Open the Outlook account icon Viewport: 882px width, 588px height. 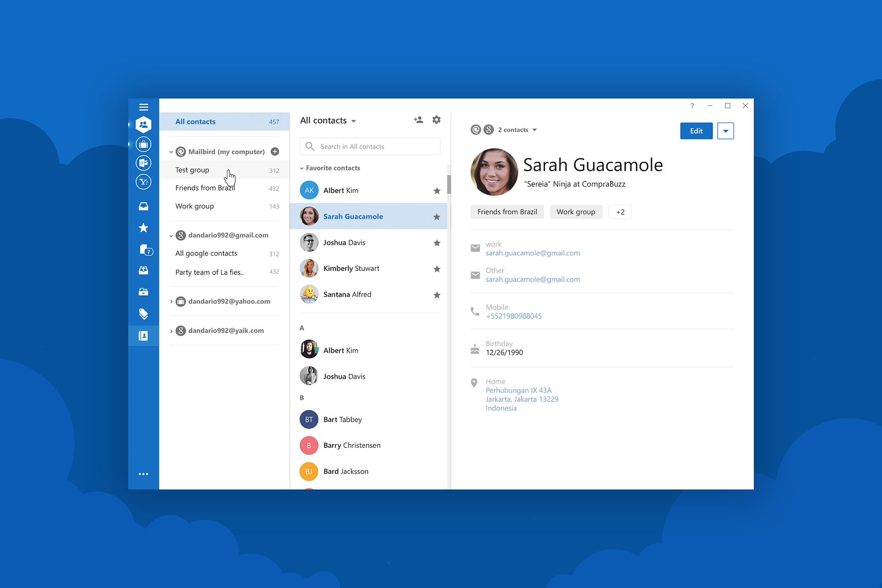coord(143,163)
